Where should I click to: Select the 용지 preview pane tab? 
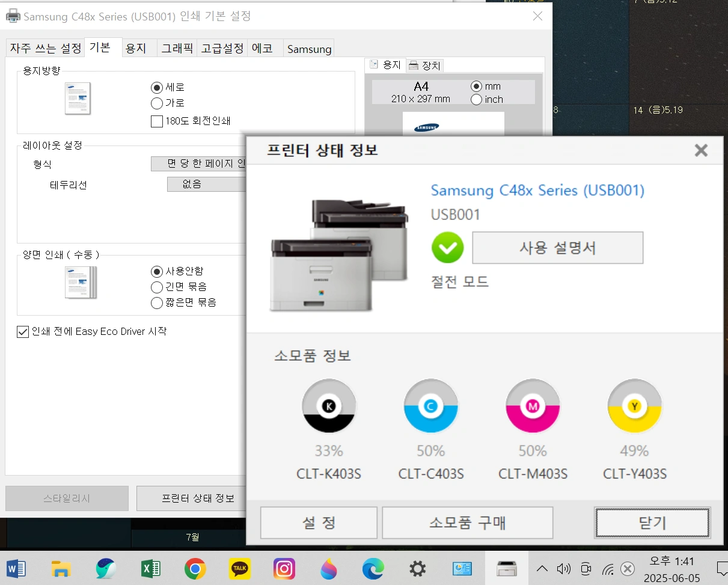click(x=385, y=64)
